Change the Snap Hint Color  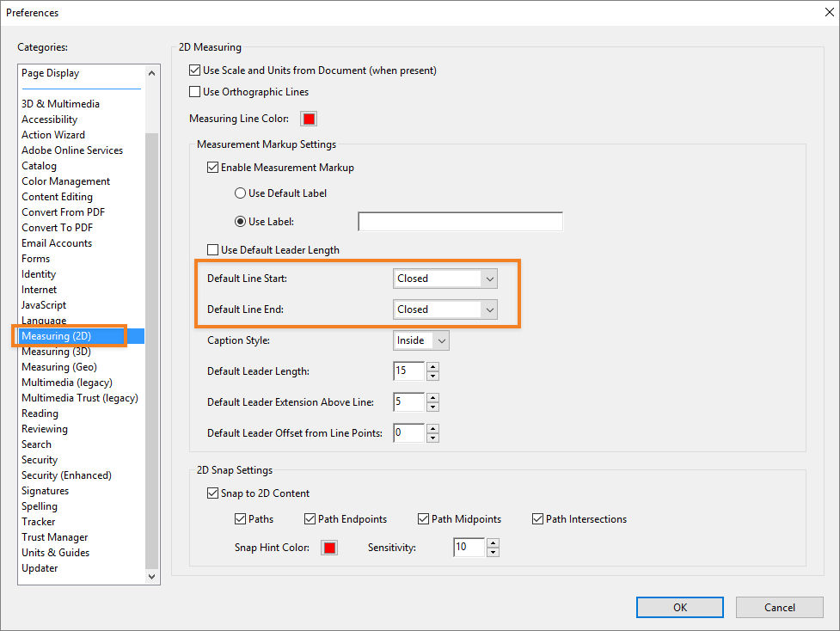click(329, 547)
